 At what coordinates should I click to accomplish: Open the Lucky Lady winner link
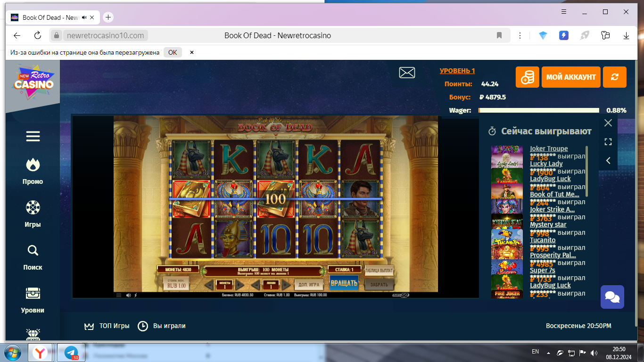(x=546, y=164)
